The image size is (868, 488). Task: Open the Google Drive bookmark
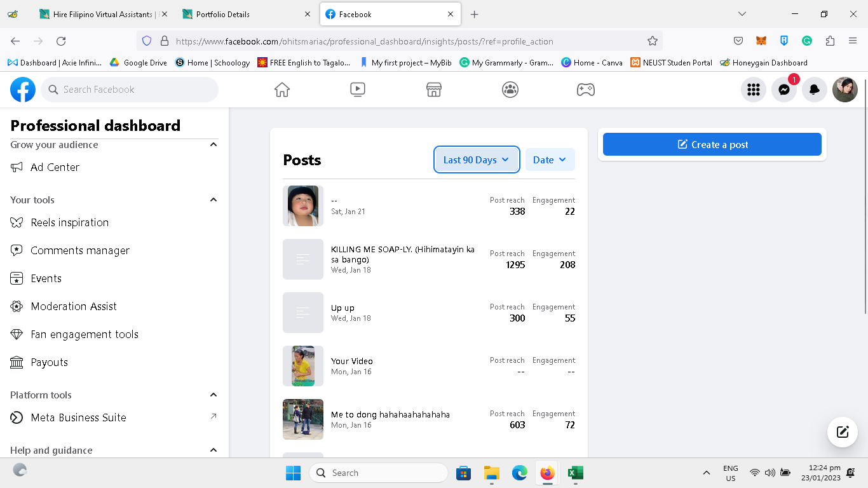point(139,62)
